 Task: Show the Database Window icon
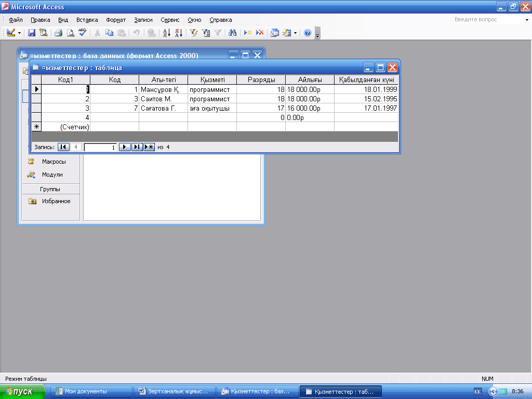[x=275, y=33]
